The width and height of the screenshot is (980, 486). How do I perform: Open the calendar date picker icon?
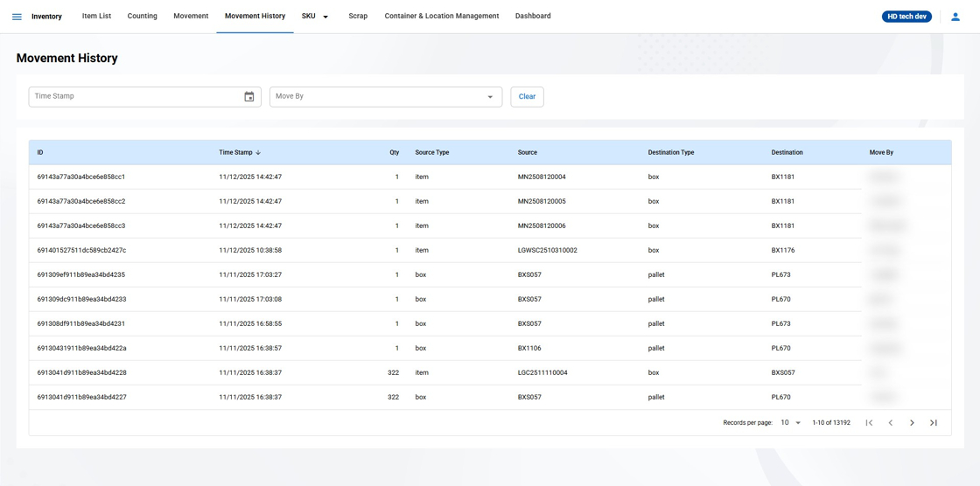point(249,97)
